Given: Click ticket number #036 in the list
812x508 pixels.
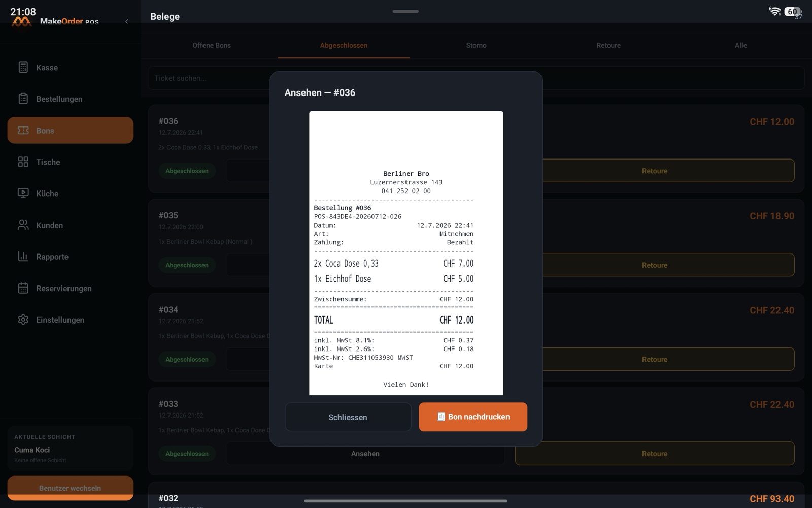Looking at the screenshot, I should (x=168, y=121).
